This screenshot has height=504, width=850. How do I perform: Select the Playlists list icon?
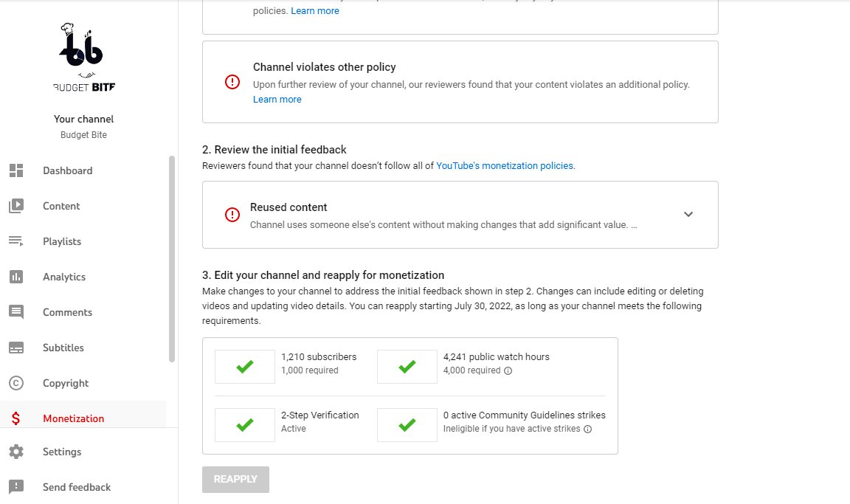(x=16, y=241)
